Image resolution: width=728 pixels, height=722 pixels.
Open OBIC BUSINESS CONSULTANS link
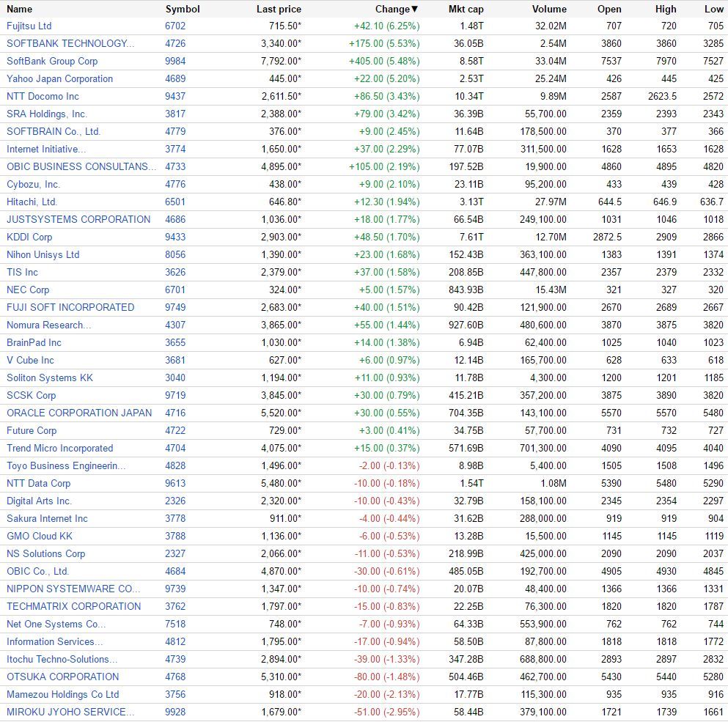pos(81,166)
